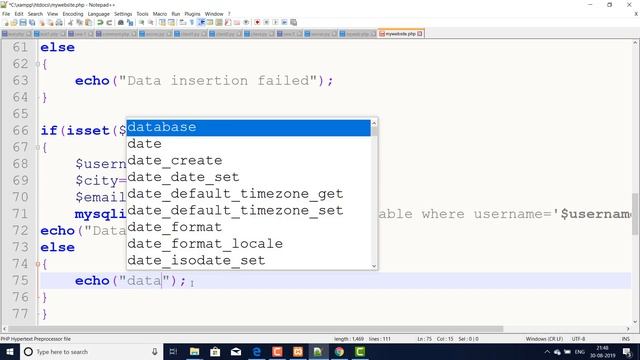Collapse the code fold at line 67
The height and width of the screenshot is (360, 640).
pos(38,147)
